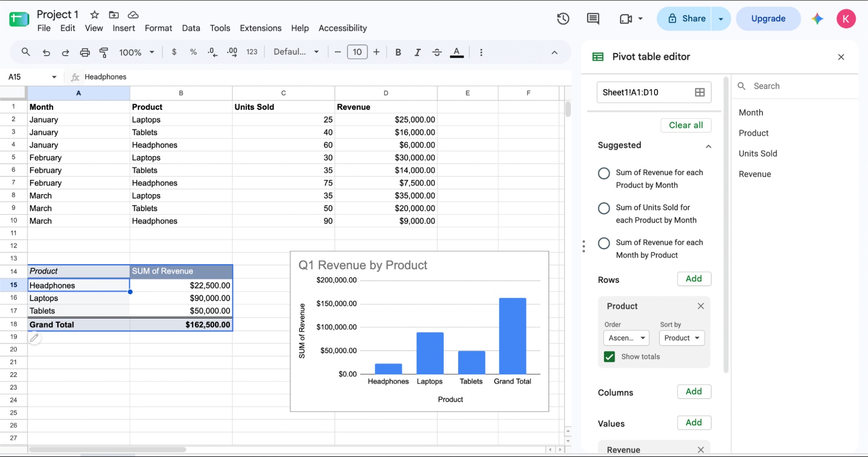Decrease decimal places

pyautogui.click(x=212, y=52)
